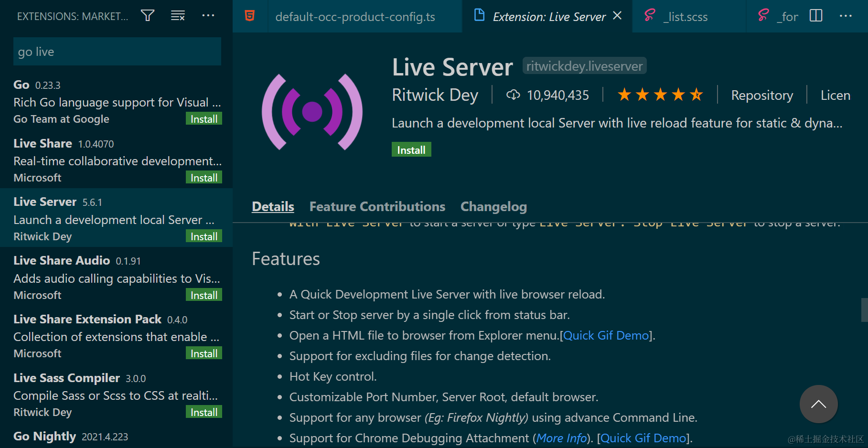Click publisher name Ritwick Dey

[x=435, y=95]
